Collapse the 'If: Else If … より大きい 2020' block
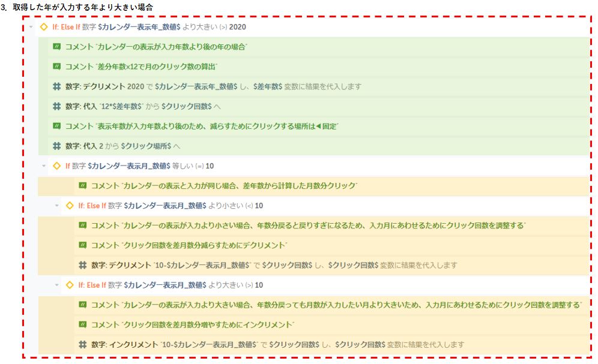The height and width of the screenshot is (364, 598). pyautogui.click(x=31, y=27)
